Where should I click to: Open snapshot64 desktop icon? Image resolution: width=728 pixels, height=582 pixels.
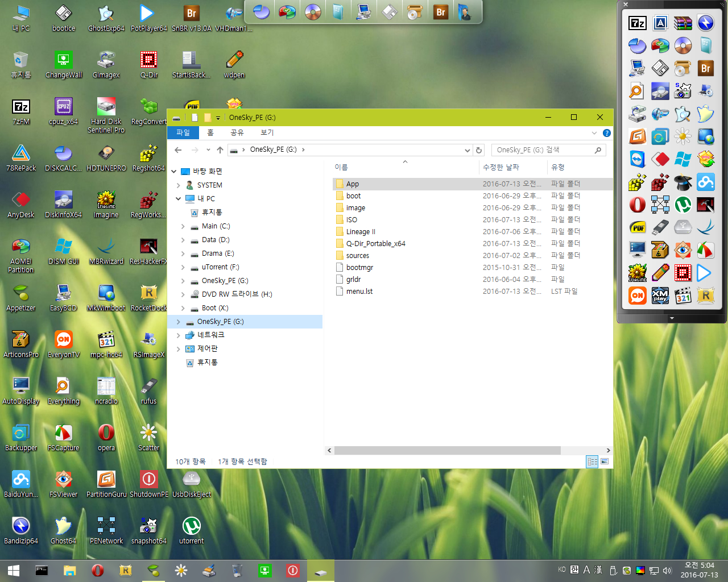pos(149,531)
